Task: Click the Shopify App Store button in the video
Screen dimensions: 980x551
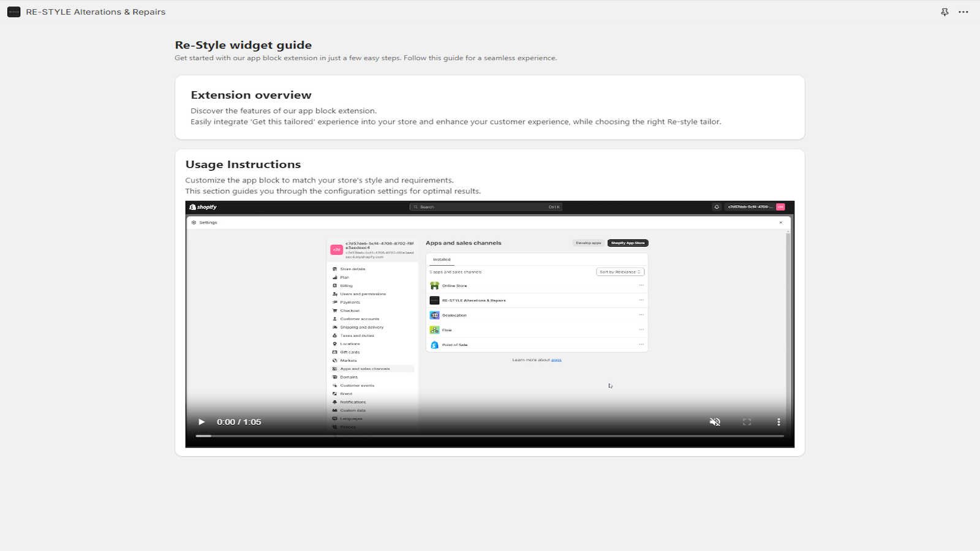Action: tap(628, 243)
